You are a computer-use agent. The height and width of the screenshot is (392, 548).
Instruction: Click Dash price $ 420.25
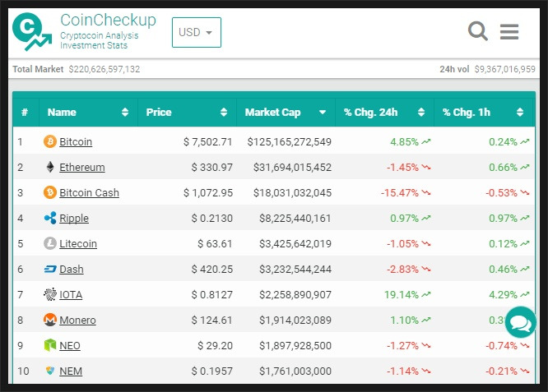point(211,269)
